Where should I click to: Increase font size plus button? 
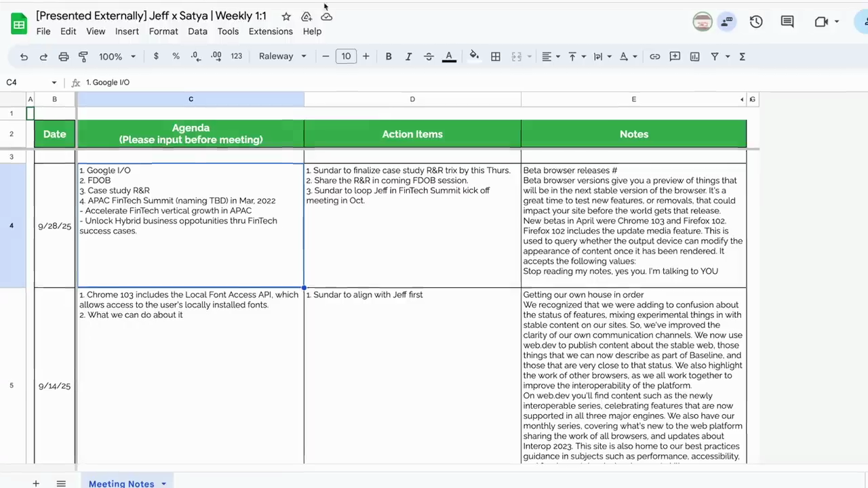pyautogui.click(x=366, y=56)
